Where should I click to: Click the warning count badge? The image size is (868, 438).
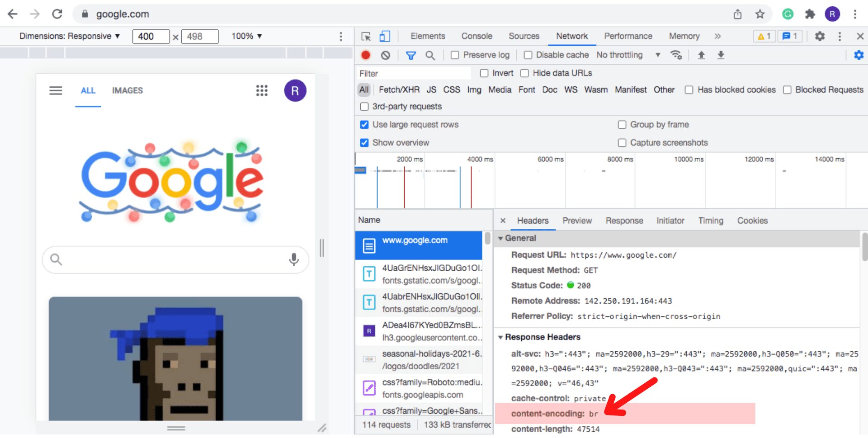[764, 36]
